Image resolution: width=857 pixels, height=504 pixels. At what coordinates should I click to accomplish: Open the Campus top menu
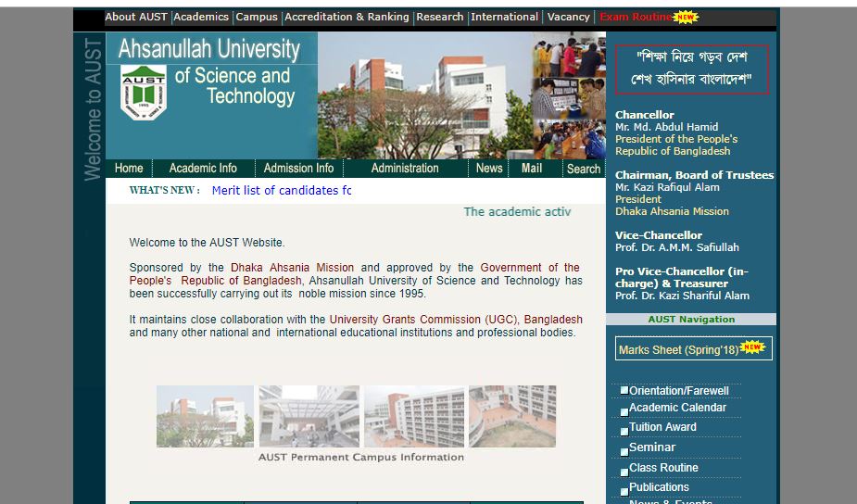click(x=257, y=17)
